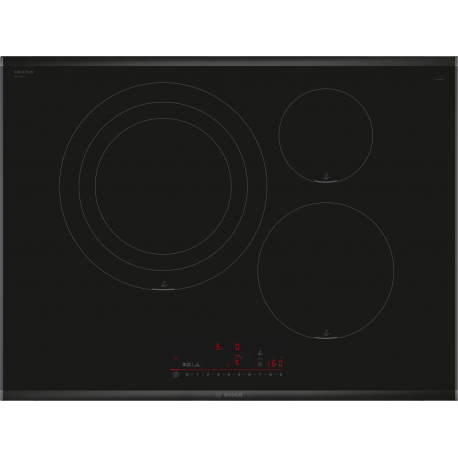Select the zone display showing 0
Screen dimensions: 458x458
(237, 347)
